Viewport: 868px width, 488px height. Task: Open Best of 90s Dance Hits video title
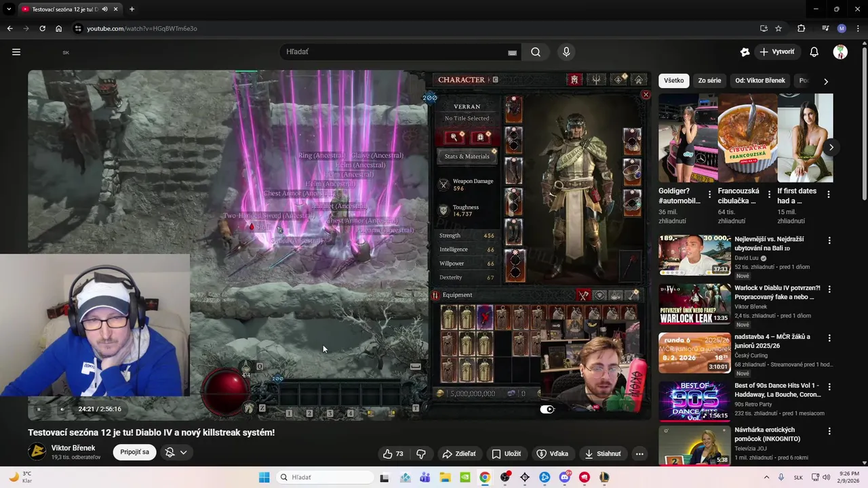point(777,390)
